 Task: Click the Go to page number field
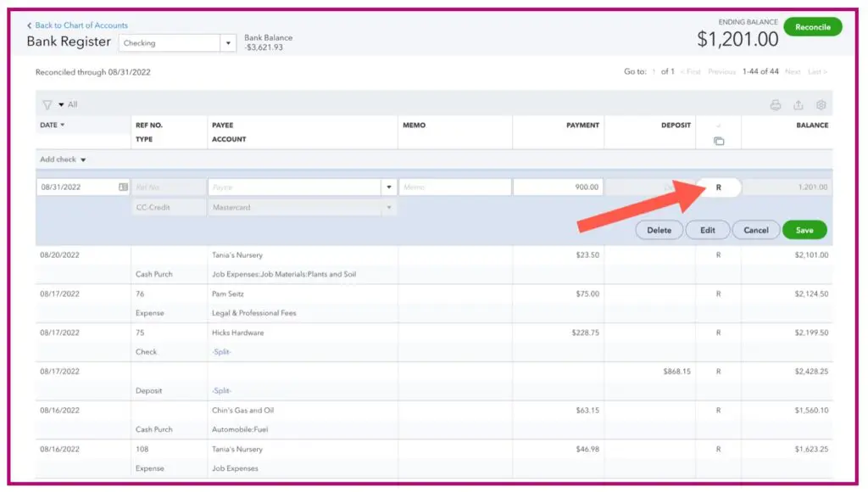pos(654,72)
